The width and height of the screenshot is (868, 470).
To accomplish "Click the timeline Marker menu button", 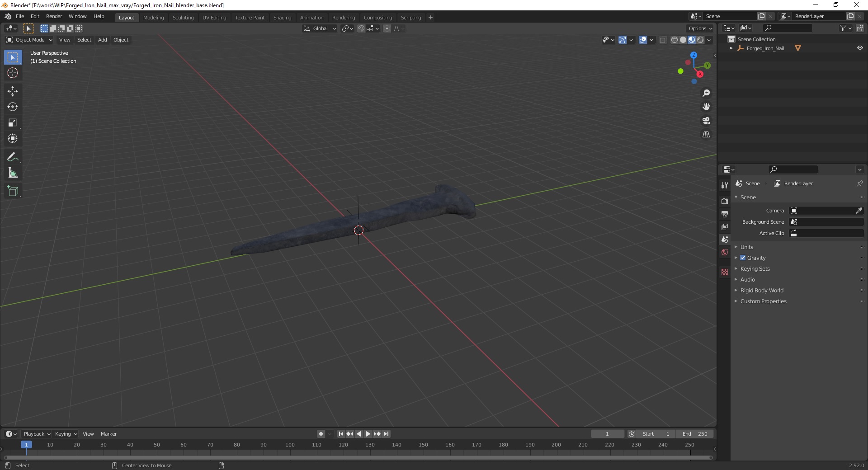I will pos(108,434).
